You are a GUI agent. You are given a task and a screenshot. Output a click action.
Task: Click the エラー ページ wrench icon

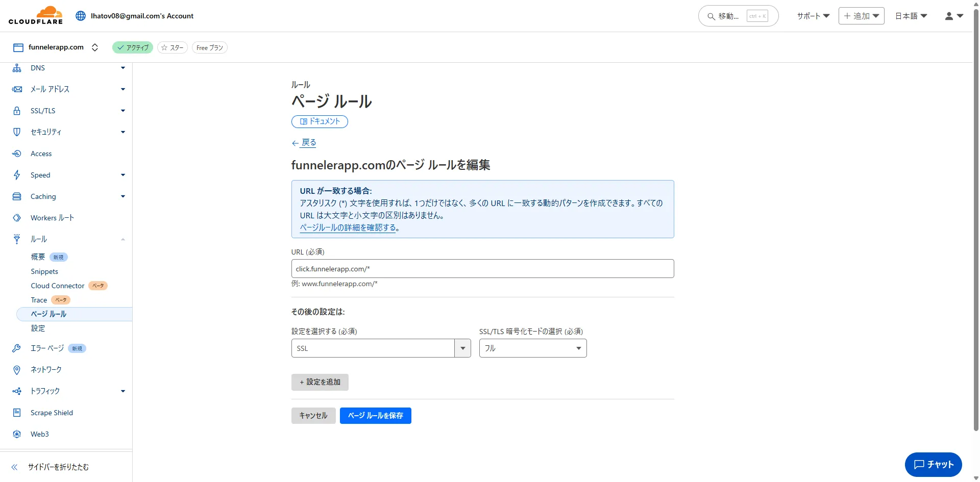click(17, 348)
